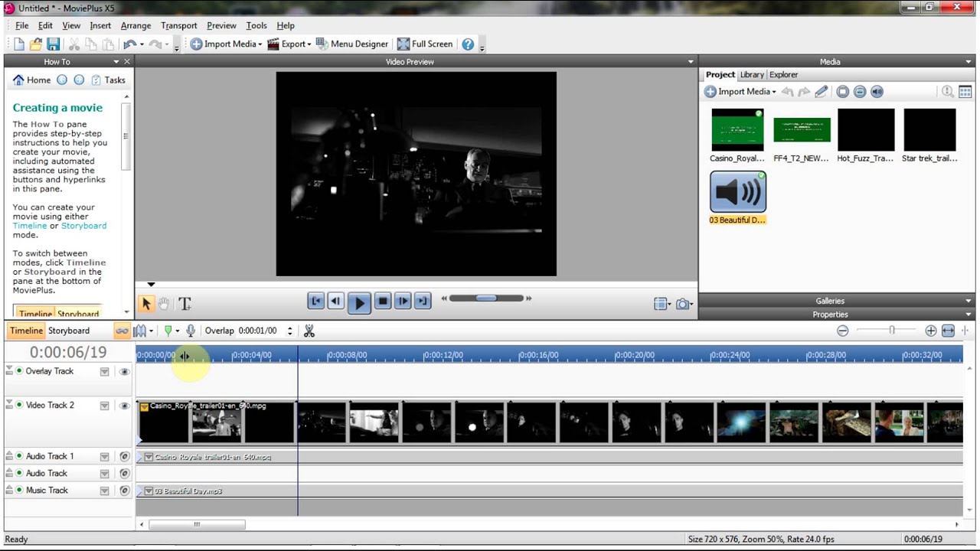
Task: Zoom in the timeline with the plus icon
Action: (930, 331)
